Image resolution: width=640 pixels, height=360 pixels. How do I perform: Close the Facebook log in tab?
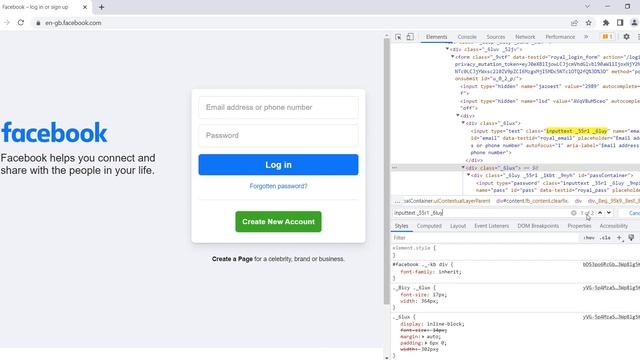point(85,7)
